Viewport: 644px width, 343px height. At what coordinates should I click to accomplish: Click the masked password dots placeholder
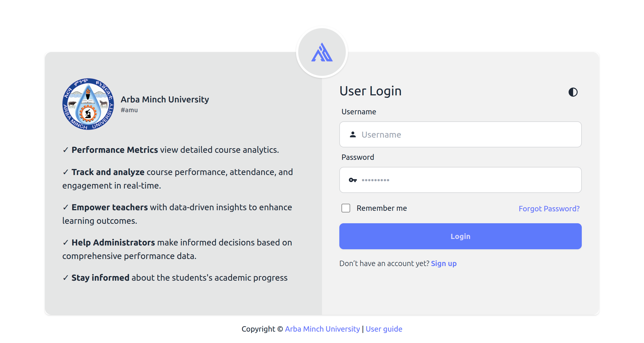tap(376, 180)
